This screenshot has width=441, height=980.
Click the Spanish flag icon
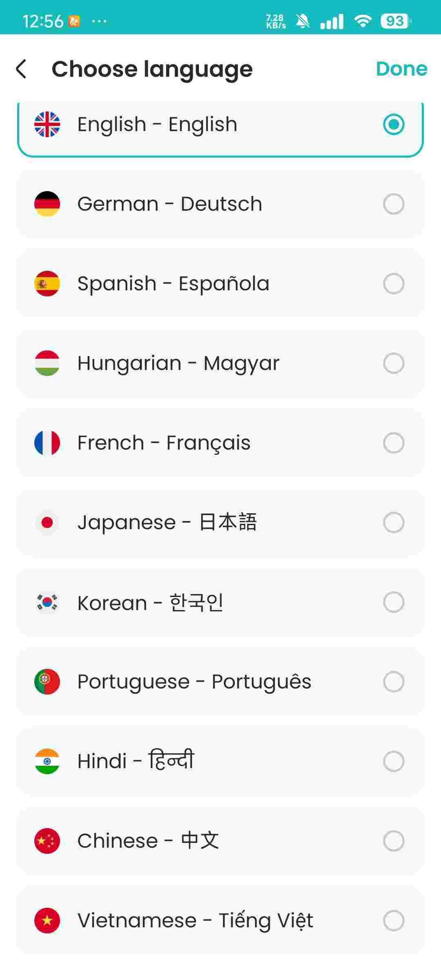click(47, 283)
